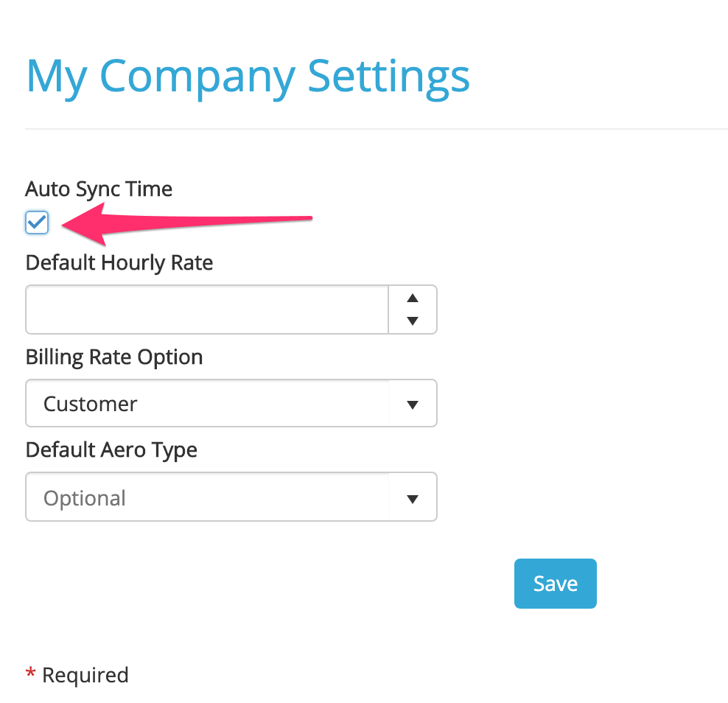The width and height of the screenshot is (728, 703).
Task: Click the Default Aero Type label
Action: pyautogui.click(x=111, y=450)
